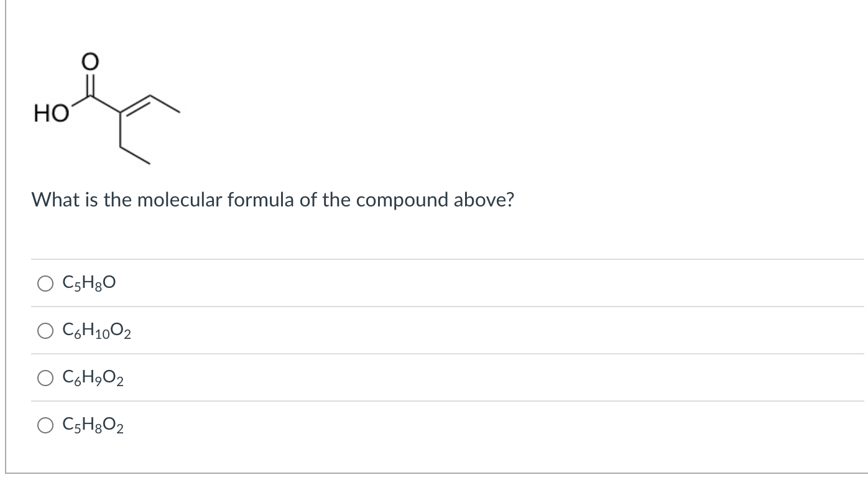Click the radio circle beside C5H8O2
868x485 pixels.
(x=44, y=425)
